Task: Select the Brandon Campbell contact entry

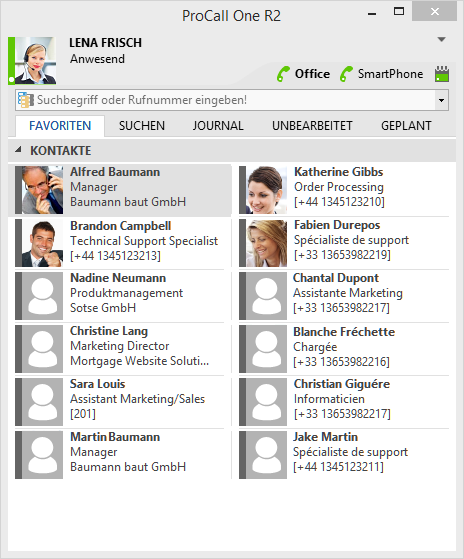Action: [x=120, y=243]
